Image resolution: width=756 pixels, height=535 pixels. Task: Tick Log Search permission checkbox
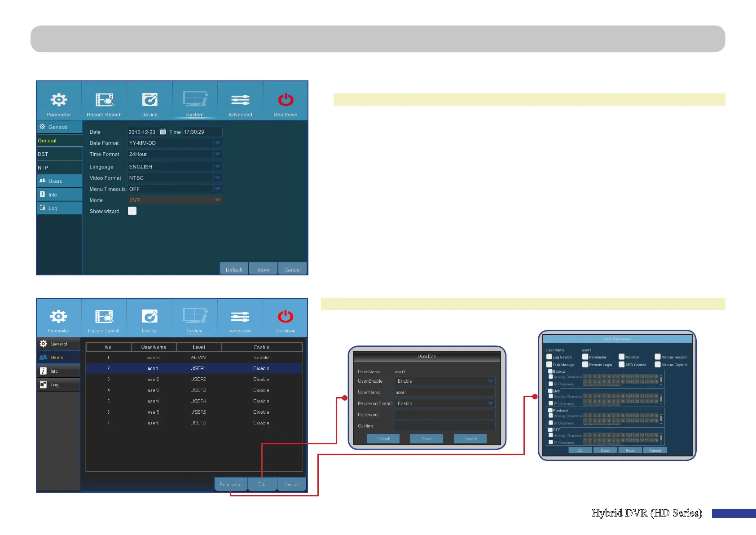pyautogui.click(x=549, y=357)
